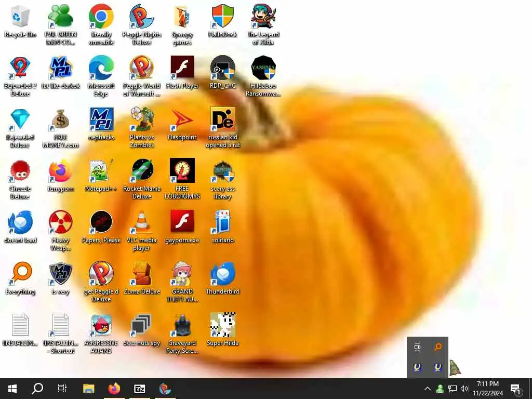
Task: Click the Meet Now camera tray icon
Action: 417,347
